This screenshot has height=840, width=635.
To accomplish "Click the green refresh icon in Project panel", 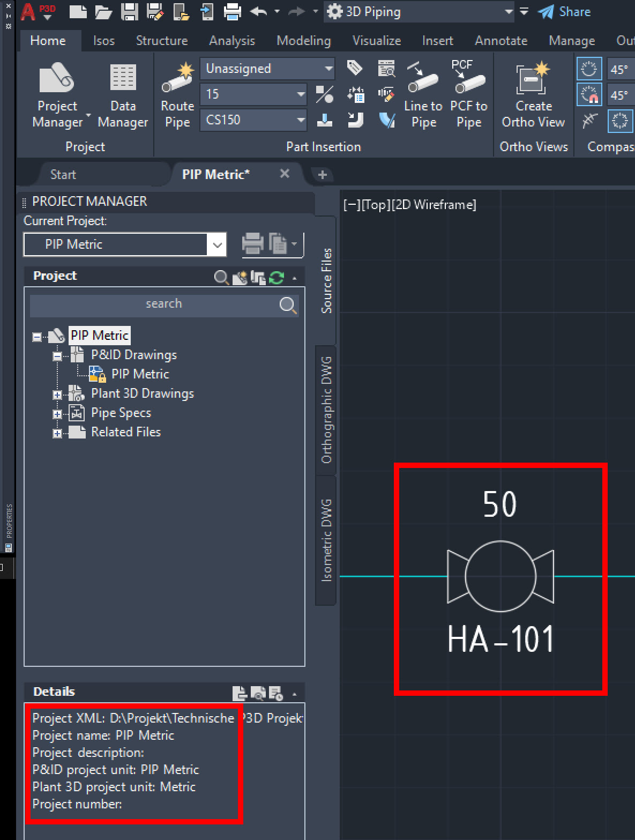I will tap(277, 278).
